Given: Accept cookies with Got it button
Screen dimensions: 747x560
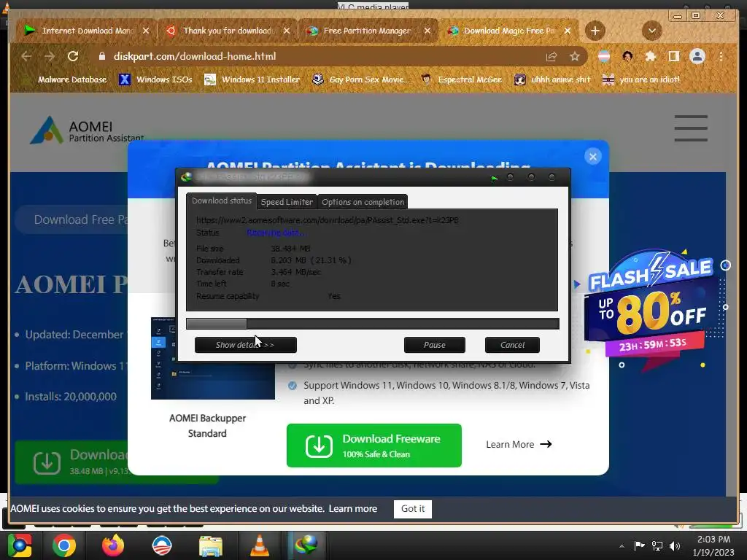Looking at the screenshot, I should click(413, 508).
